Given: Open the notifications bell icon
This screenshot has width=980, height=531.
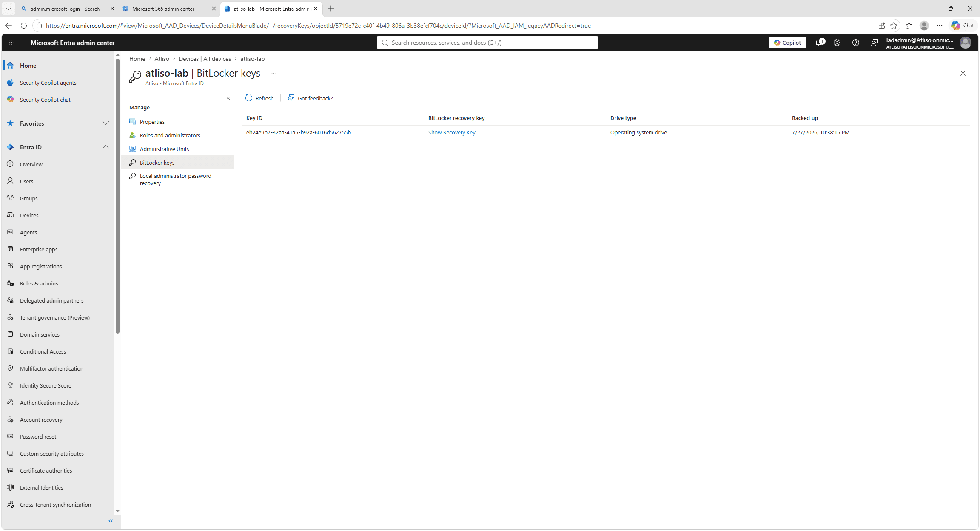Looking at the screenshot, I should [819, 43].
